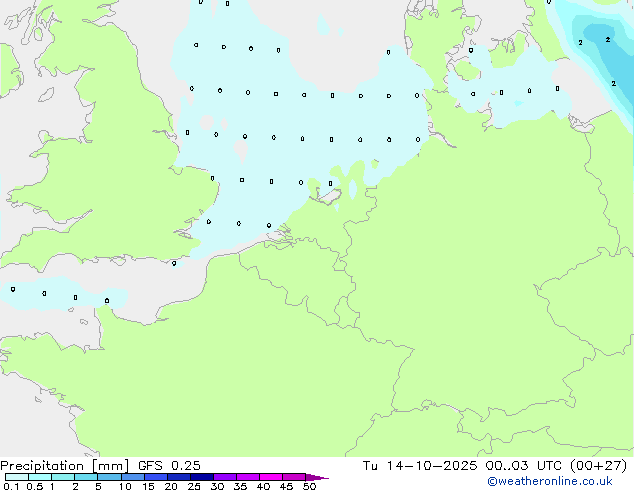Click the "00..03 UTC" time range text
Image resolution: width=634 pixels, height=490 pixels.
[524, 466]
